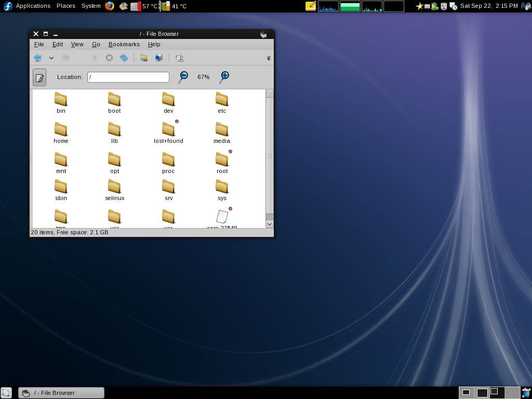This screenshot has height=399, width=532.
Task: Select the bin folder
Action: pos(61,102)
